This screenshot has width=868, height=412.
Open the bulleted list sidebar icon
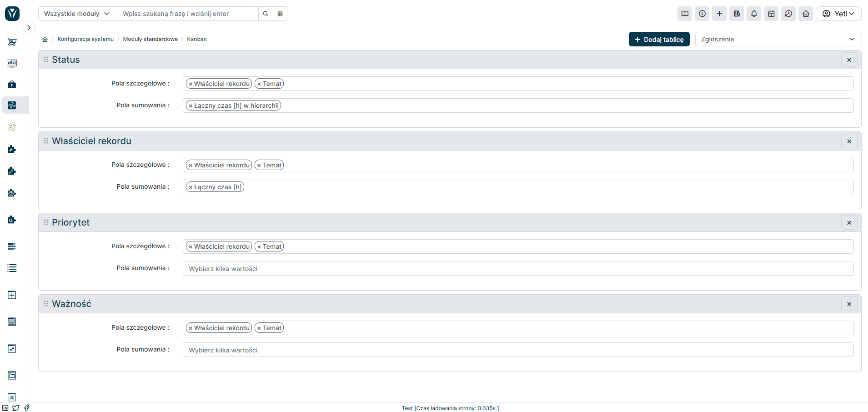pos(12,268)
